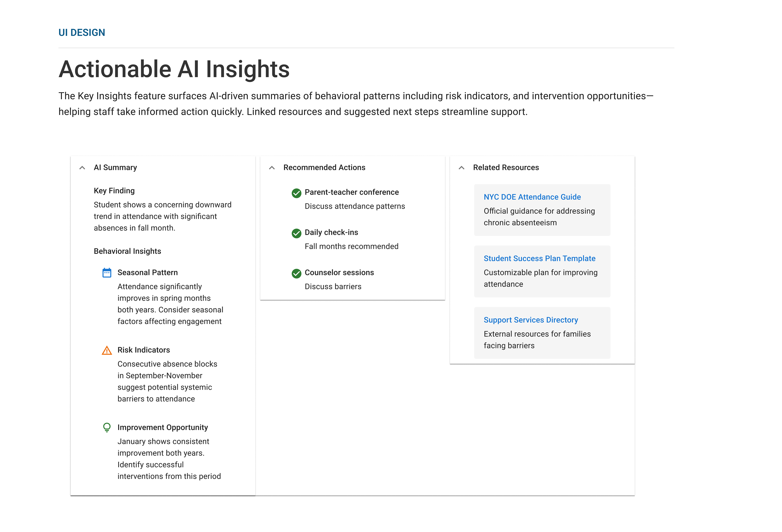
Task: Click the Seasonal Pattern calendar icon
Action: 107,273
